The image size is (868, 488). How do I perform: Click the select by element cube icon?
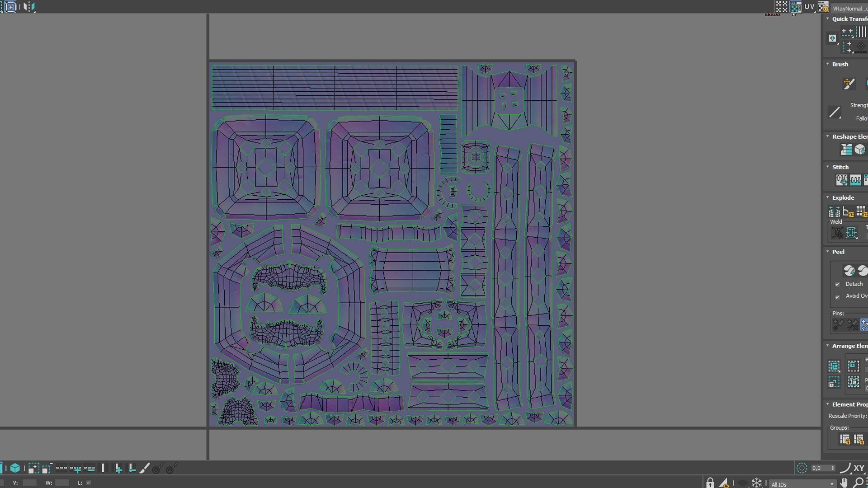point(15,468)
